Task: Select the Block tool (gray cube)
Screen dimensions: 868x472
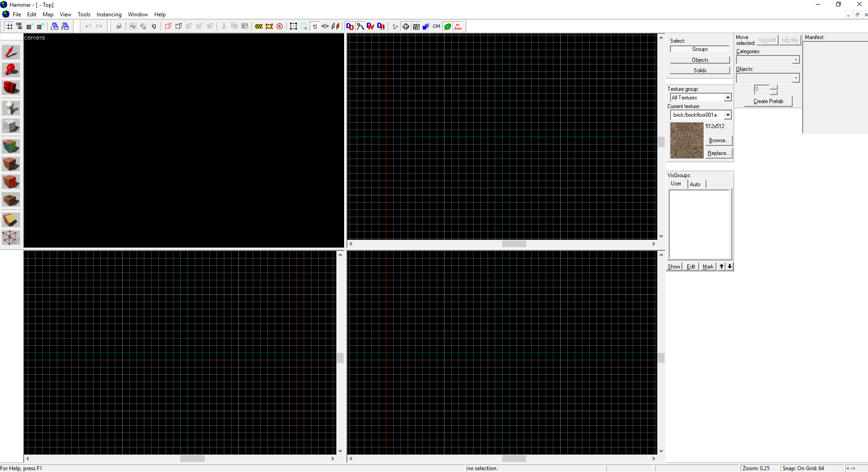Action: click(x=11, y=126)
